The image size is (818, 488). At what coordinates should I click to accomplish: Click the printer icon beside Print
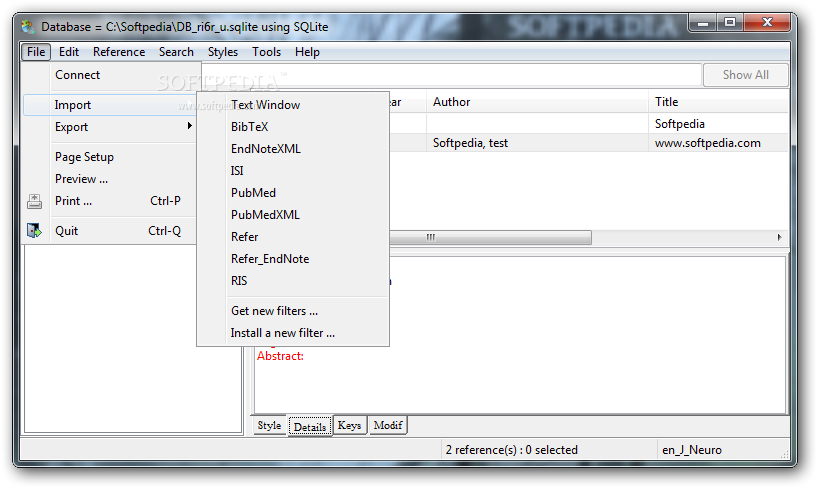click(34, 201)
